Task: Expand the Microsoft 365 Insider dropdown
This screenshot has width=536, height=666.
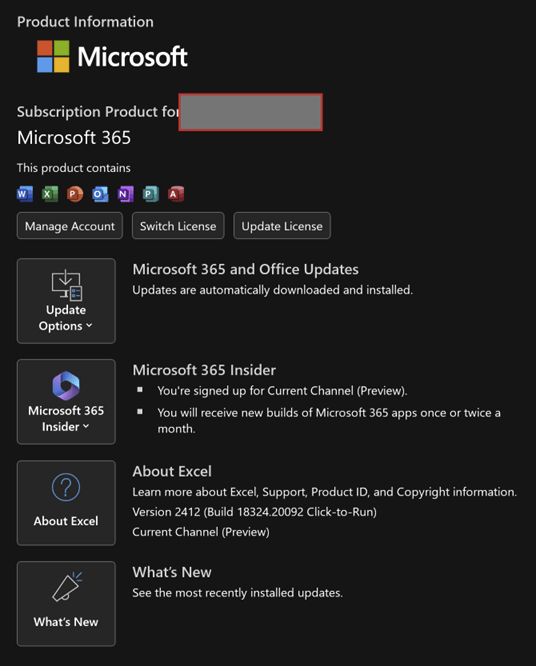Action: tap(66, 402)
